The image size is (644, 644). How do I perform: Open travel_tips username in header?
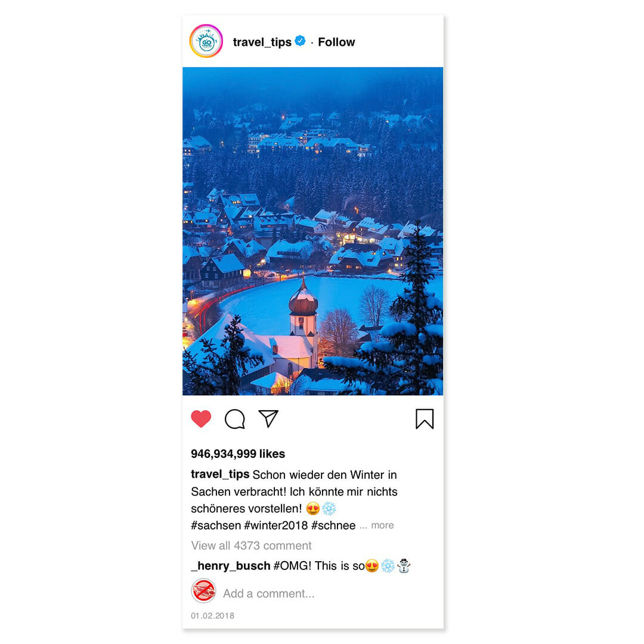[x=262, y=42]
